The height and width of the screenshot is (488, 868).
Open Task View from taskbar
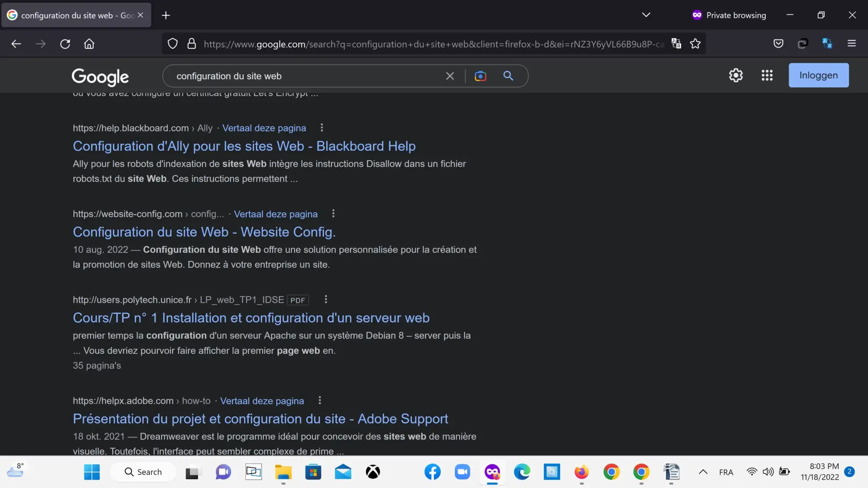click(x=192, y=472)
